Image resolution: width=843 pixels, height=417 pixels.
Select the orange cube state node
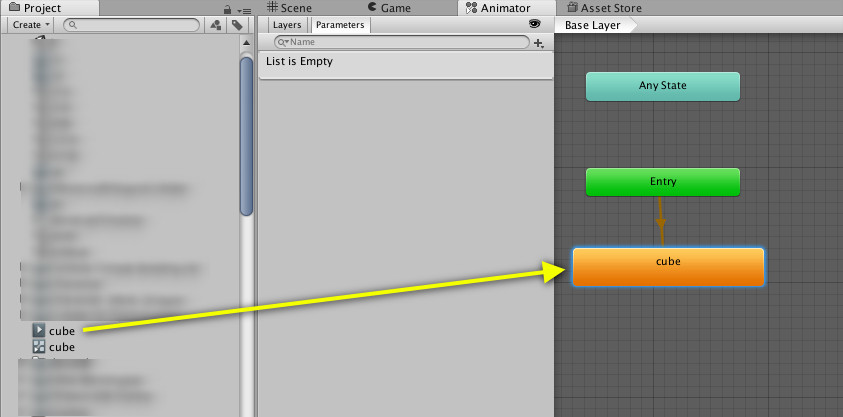(668, 267)
